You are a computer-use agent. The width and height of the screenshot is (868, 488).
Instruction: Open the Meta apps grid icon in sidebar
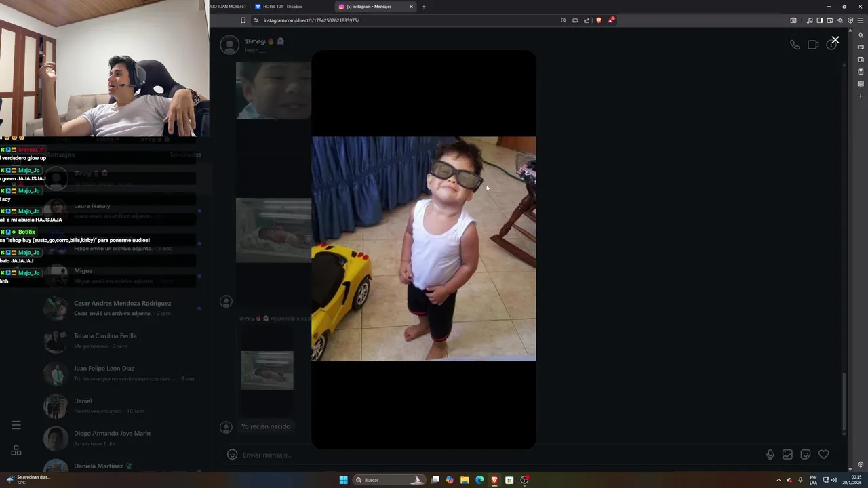coord(16,451)
